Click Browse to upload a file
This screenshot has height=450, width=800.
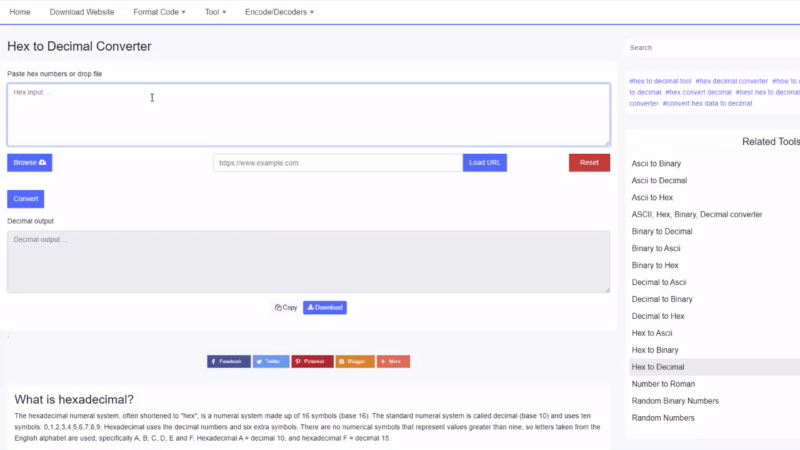pyautogui.click(x=29, y=162)
